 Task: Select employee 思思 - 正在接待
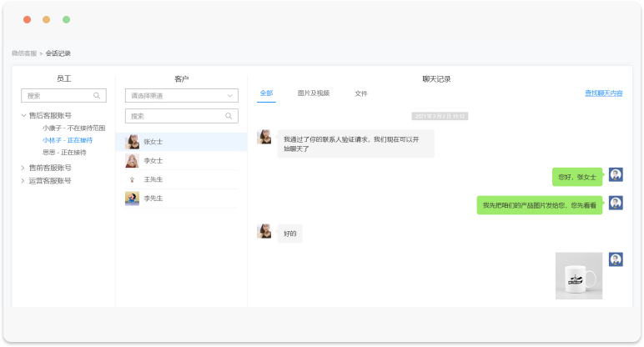tap(63, 153)
